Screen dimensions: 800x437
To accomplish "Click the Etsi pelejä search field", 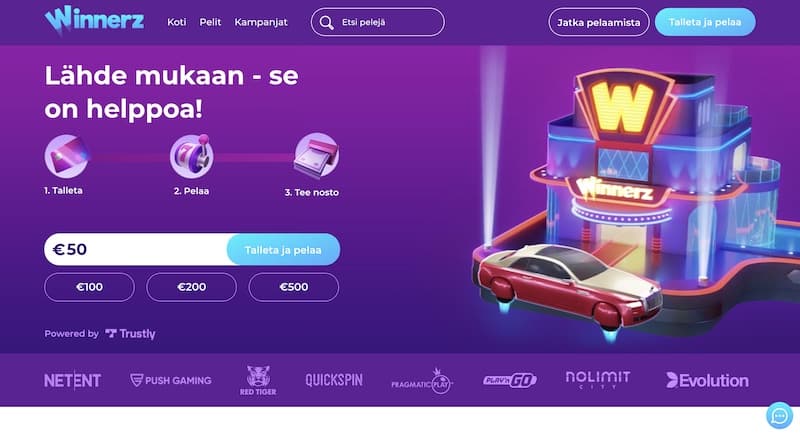I will pos(378,22).
